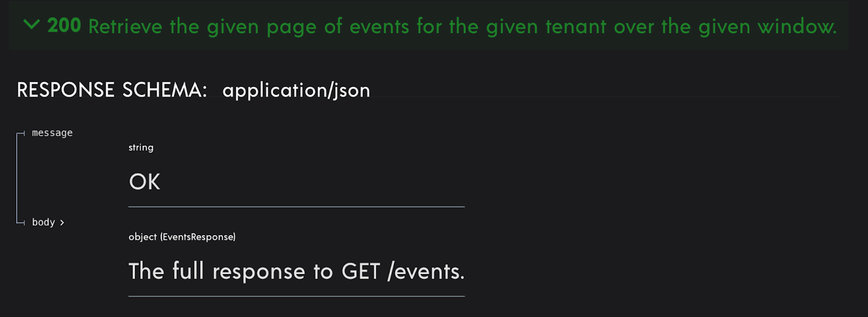868x317 pixels.
Task: Collapse the 200 response chevron
Action: (x=32, y=25)
